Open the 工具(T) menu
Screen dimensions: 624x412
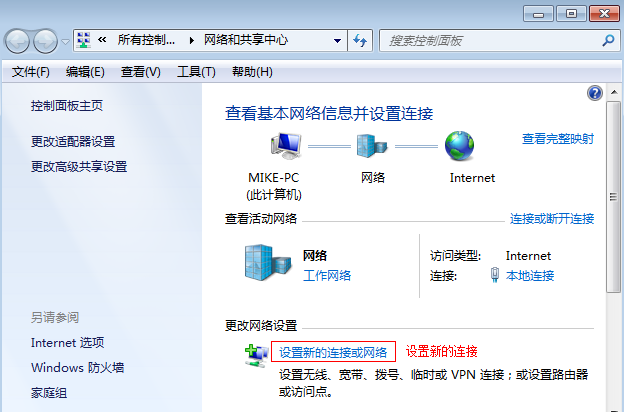point(196,72)
